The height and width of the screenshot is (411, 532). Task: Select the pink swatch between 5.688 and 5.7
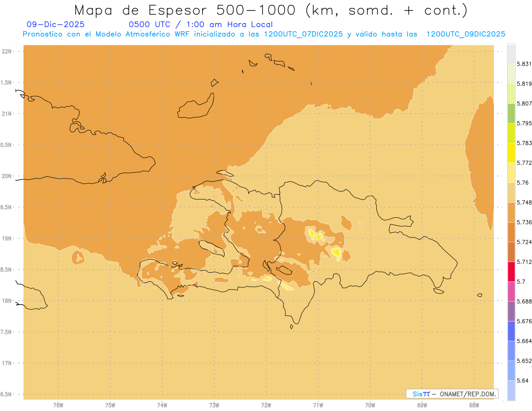click(x=511, y=292)
